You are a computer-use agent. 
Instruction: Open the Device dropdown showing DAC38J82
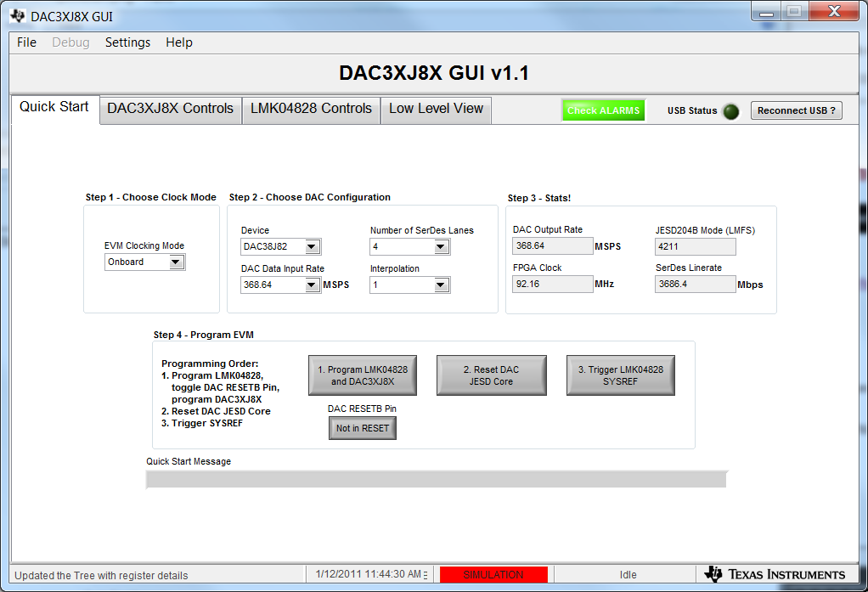pos(280,246)
